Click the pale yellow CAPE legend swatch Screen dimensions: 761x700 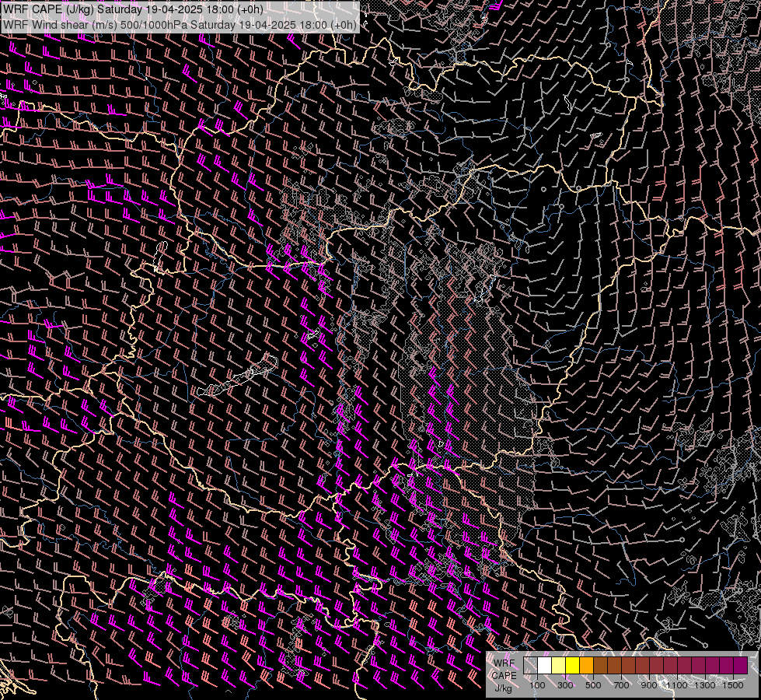[x=559, y=666]
